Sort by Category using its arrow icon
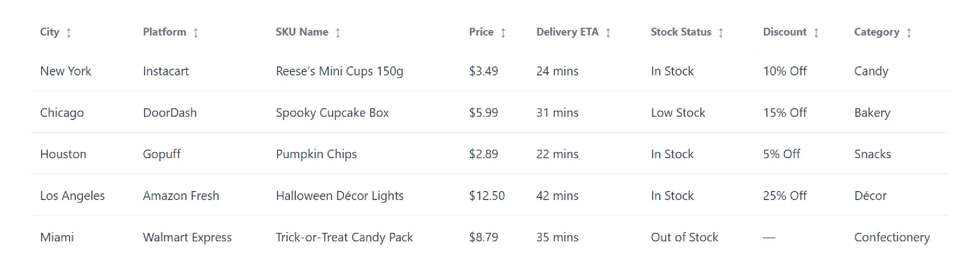 (909, 33)
